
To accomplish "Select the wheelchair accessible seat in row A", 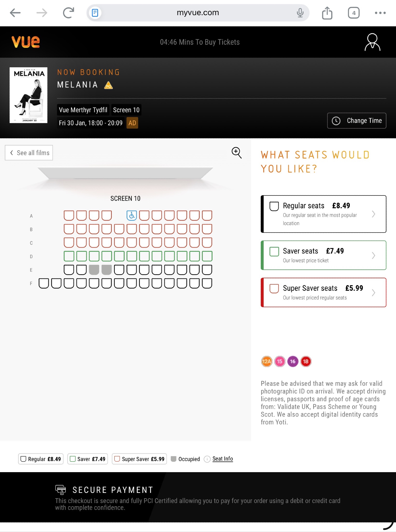I will [x=132, y=215].
